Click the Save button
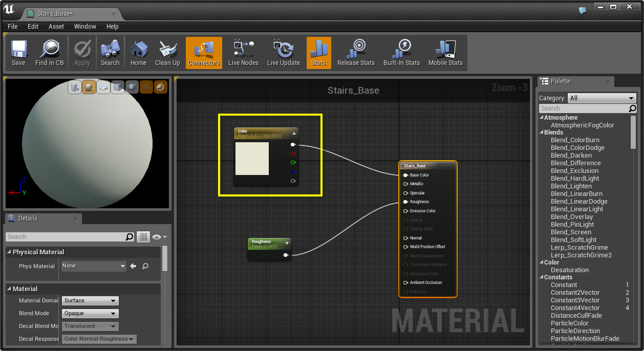 pos(19,51)
